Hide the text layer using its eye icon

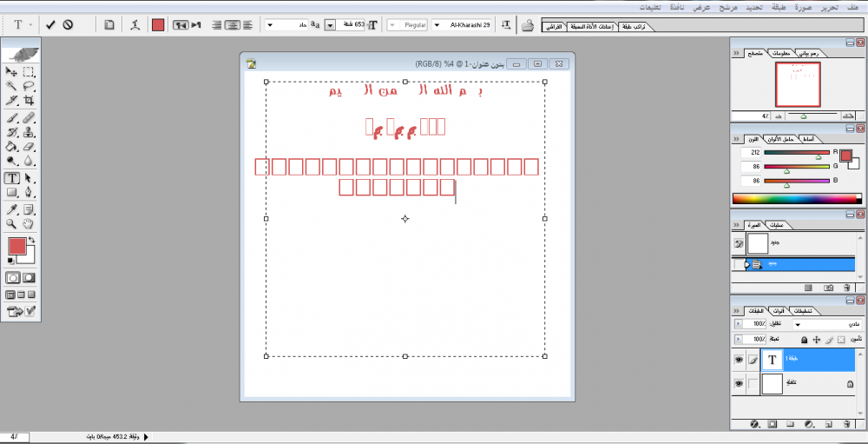coord(739,358)
